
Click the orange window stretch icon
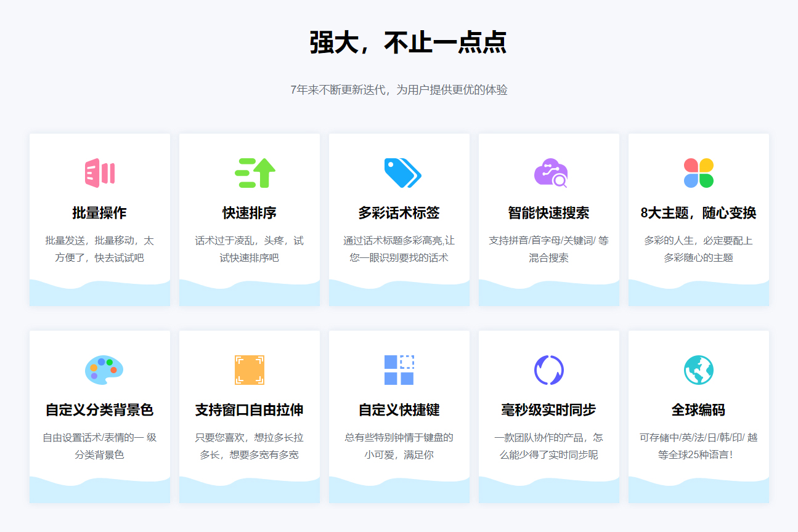click(249, 370)
